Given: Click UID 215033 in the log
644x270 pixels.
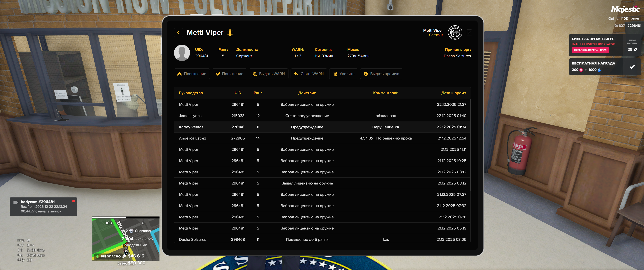Looking at the screenshot, I should [x=238, y=116].
